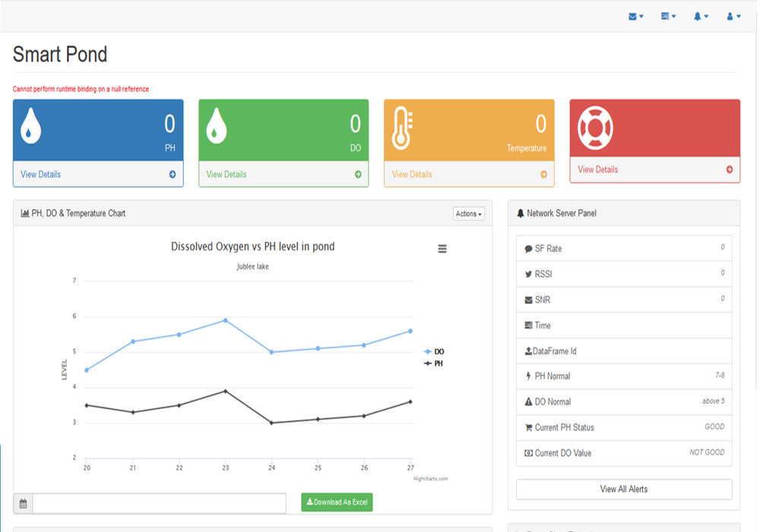This screenshot has height=532, width=760.
Task: Click the date input field below chart
Action: (159, 503)
